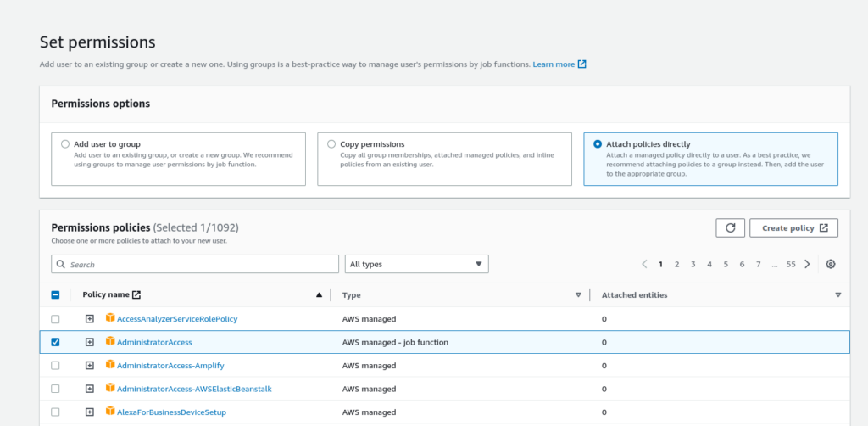This screenshot has height=426, width=868.
Task: Click the 'AWS managed' cell for AlexaForBusinessDeviceSetup
Action: 370,412
